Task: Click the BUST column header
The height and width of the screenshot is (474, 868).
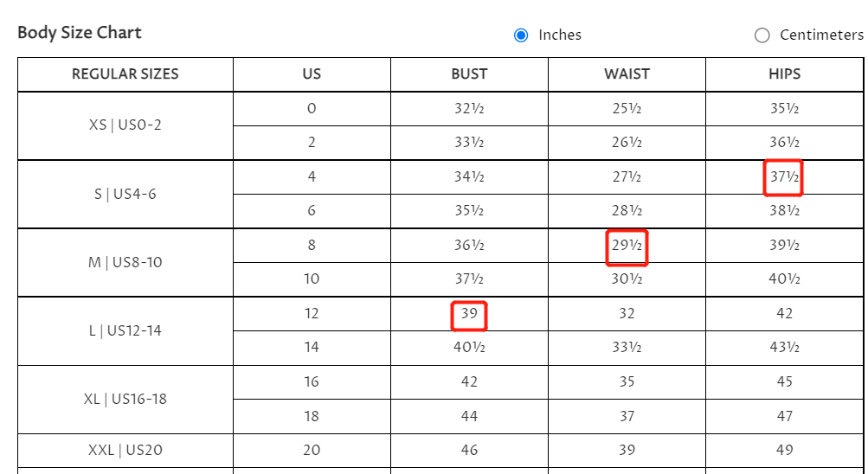Action: 469,74
